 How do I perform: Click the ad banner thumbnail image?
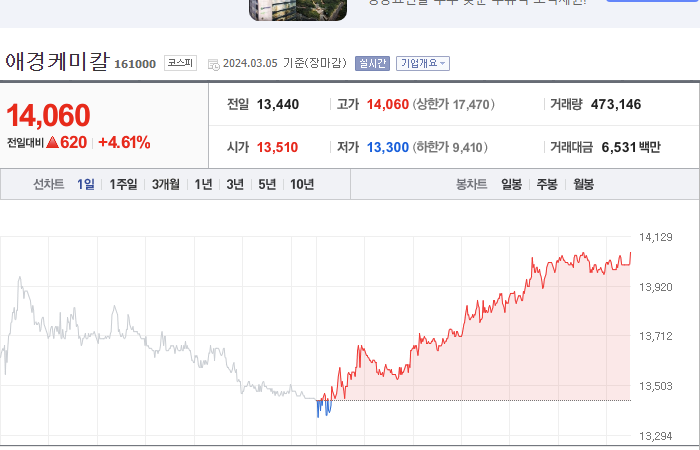298,10
